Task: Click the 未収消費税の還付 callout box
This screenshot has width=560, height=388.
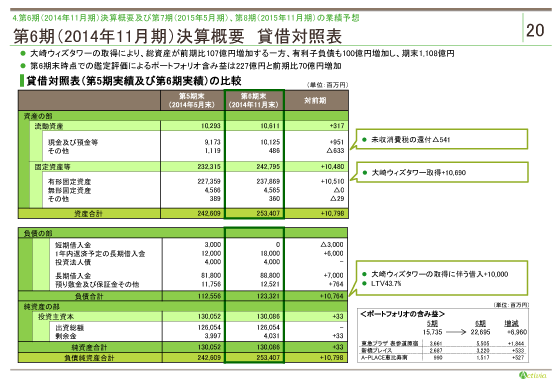Action: 441,140
